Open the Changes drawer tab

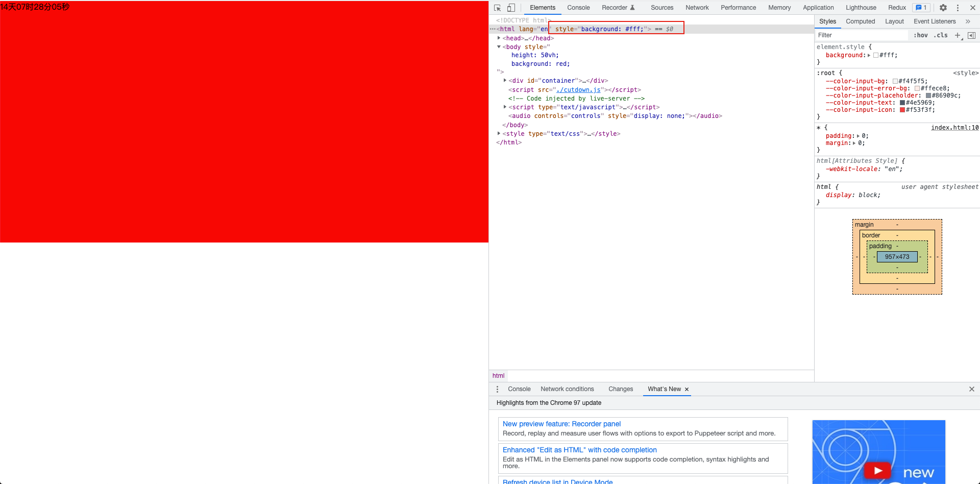point(621,389)
